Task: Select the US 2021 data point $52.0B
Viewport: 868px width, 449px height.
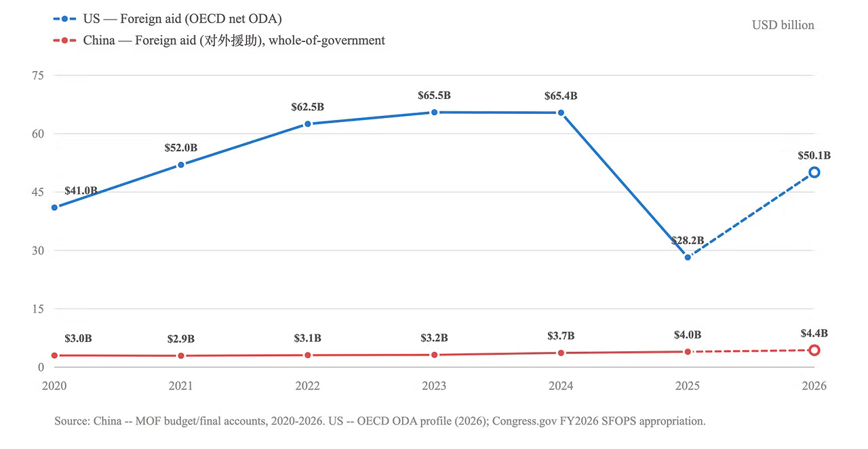Action: [181, 165]
